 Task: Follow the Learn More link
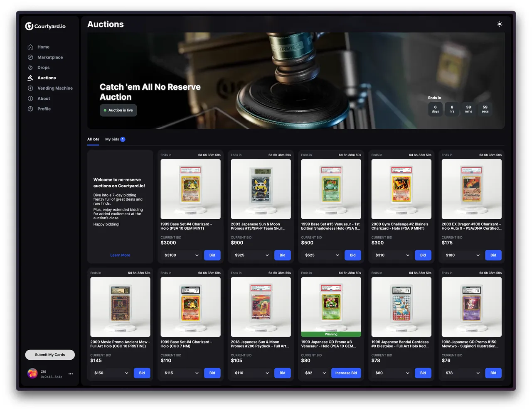coord(120,255)
